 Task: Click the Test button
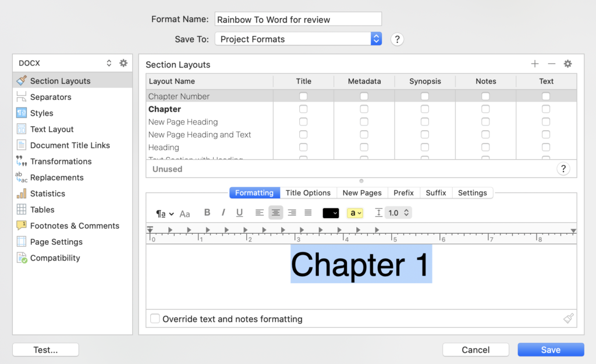click(x=45, y=349)
